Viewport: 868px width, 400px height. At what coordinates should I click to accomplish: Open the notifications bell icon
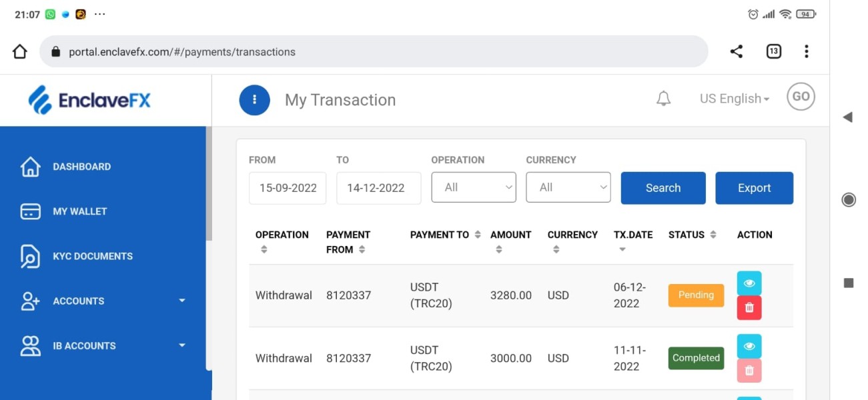tap(663, 99)
